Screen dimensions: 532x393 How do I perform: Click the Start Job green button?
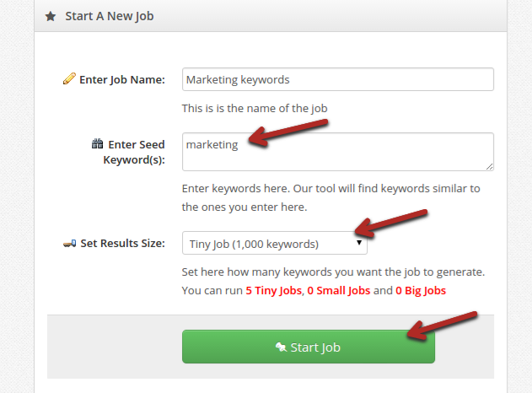(309, 347)
